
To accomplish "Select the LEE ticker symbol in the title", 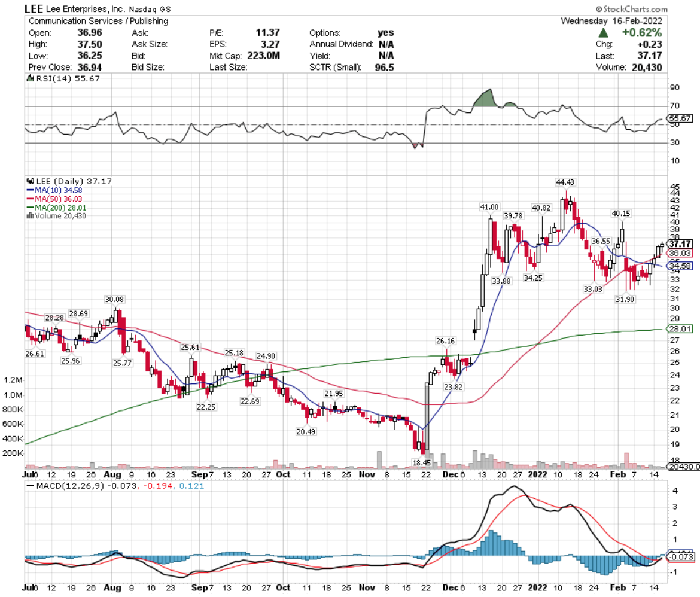I will tap(34, 9).
